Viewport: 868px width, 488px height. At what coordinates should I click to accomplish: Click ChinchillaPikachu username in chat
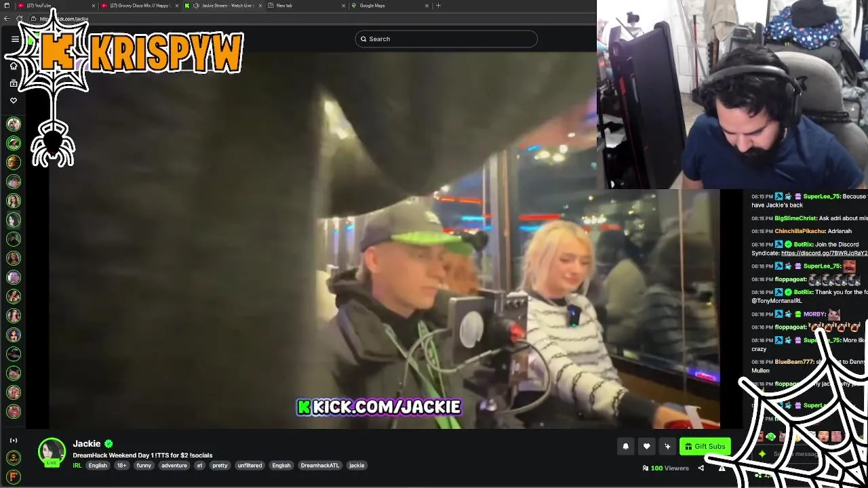(800, 231)
